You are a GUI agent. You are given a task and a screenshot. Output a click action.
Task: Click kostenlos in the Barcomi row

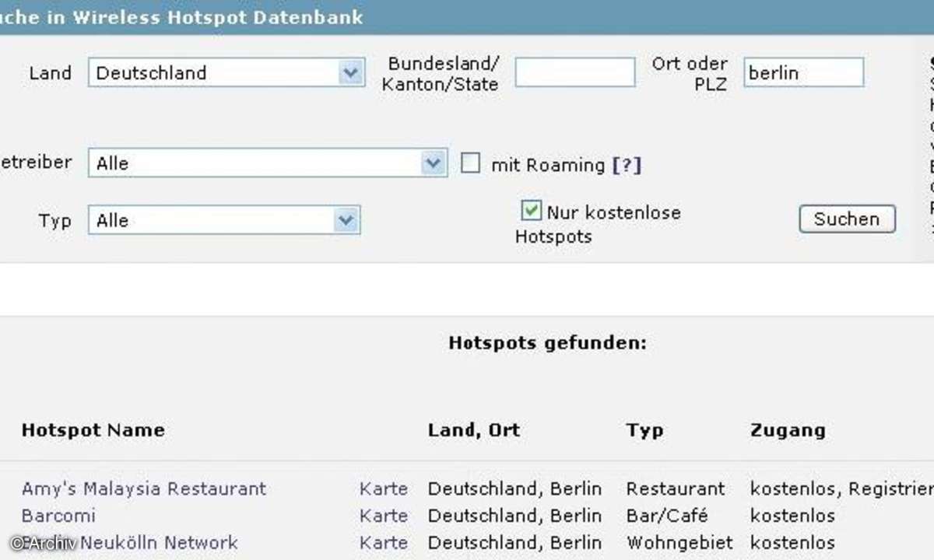point(792,516)
